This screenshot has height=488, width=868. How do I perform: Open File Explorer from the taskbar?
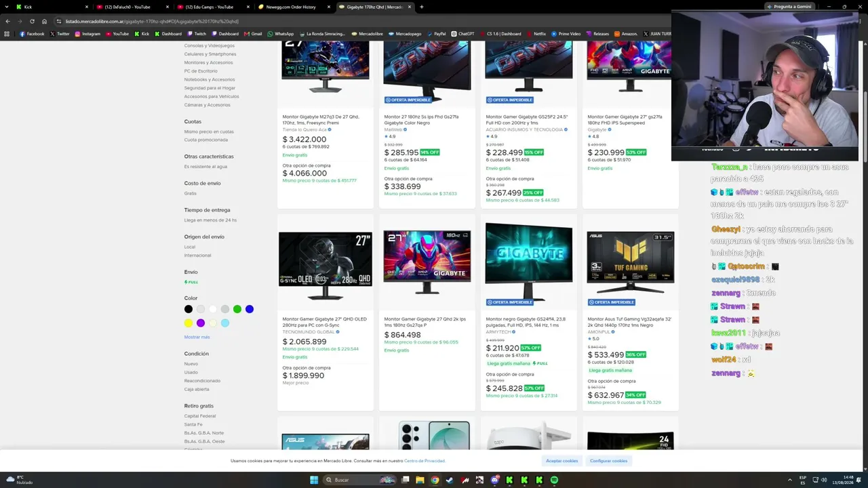tap(420, 480)
